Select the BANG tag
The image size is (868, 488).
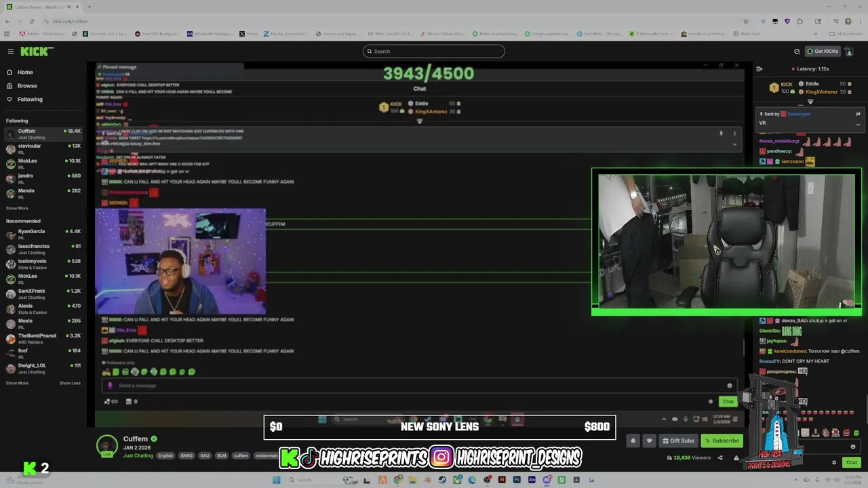186,455
